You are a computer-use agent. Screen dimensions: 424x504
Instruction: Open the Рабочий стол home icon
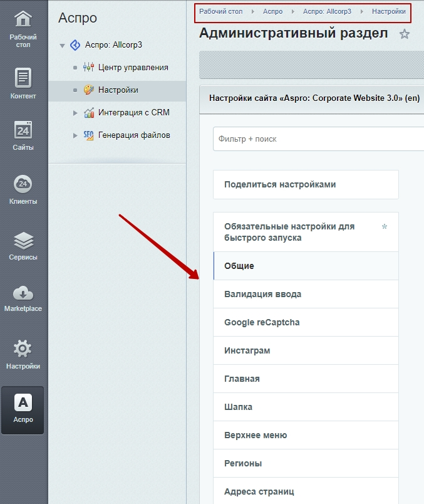point(23,18)
